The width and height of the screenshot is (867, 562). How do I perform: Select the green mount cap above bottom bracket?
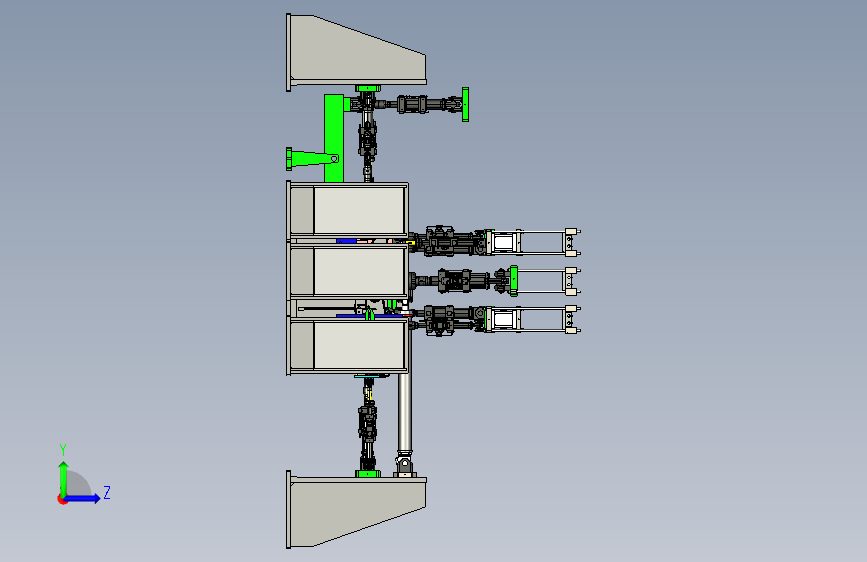pyautogui.click(x=368, y=473)
